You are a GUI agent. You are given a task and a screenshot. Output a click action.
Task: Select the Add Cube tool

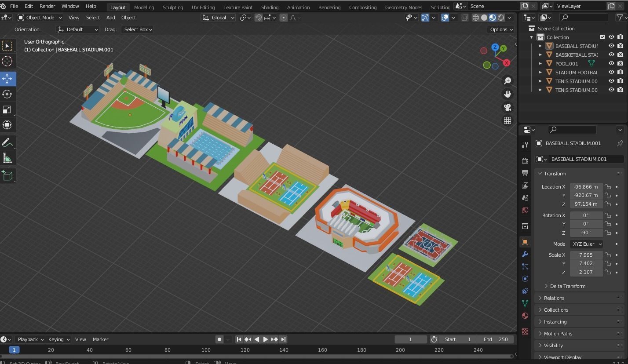pyautogui.click(x=7, y=176)
